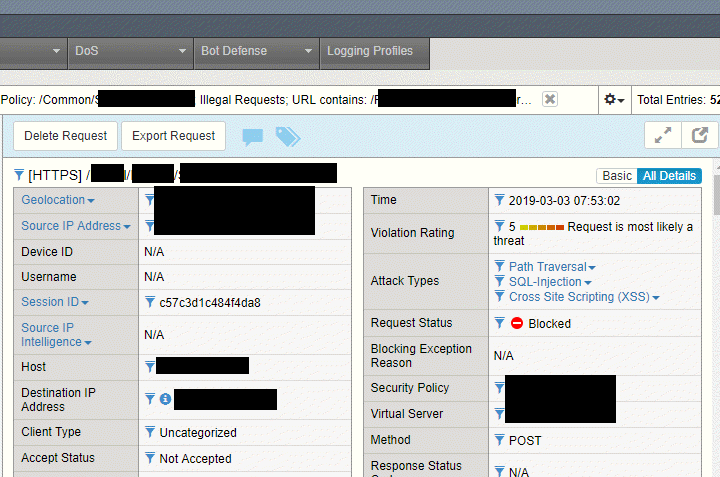Open the Bot Defense menu
Viewport: 720px width, 477px height.
[257, 53]
